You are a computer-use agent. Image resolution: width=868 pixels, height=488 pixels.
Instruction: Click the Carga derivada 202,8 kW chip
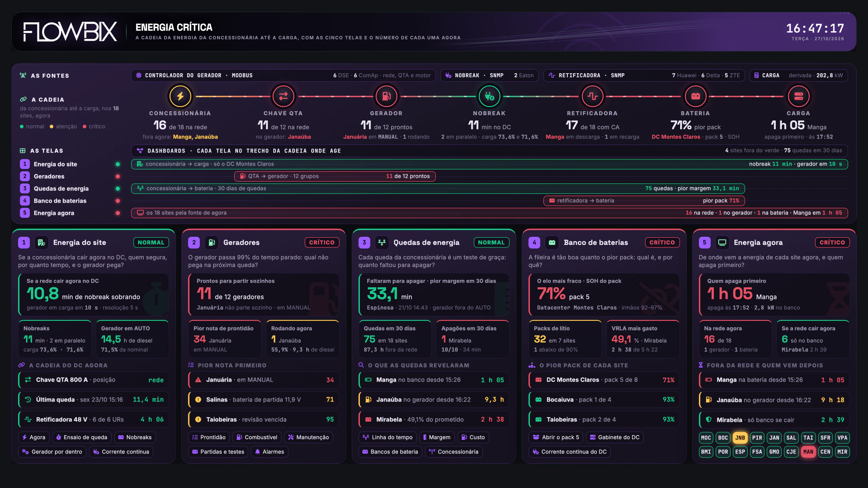[x=799, y=75]
